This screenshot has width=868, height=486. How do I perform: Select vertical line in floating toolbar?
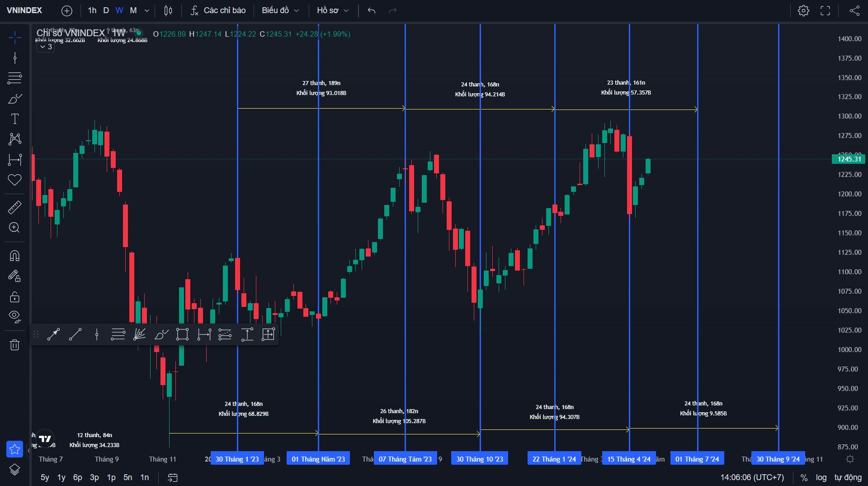97,334
